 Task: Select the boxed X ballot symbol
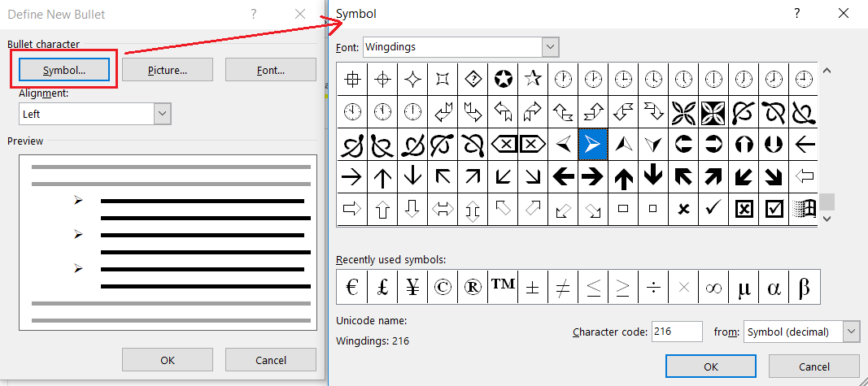pos(744,209)
